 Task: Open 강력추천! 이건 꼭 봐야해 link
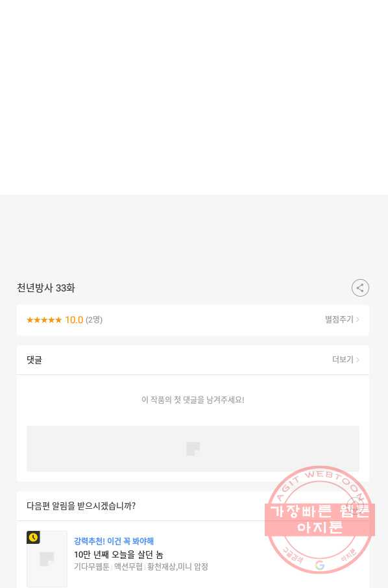click(x=114, y=541)
